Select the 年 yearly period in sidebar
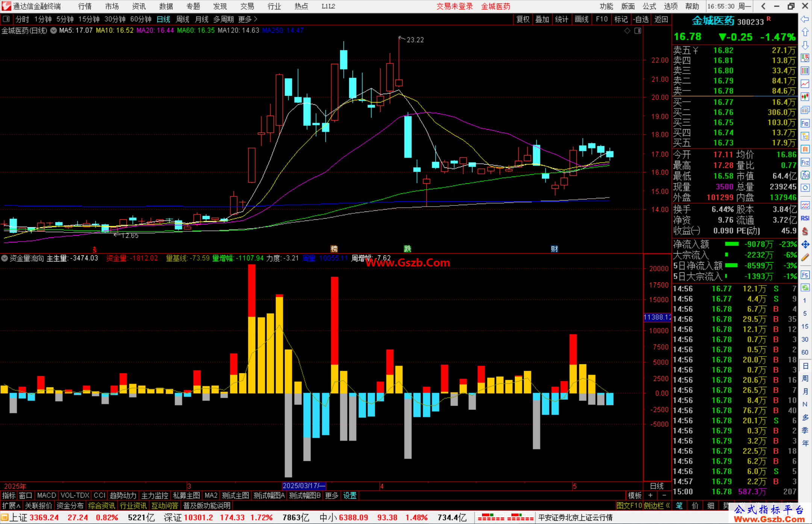This screenshot has height=524, width=812. [x=805, y=443]
